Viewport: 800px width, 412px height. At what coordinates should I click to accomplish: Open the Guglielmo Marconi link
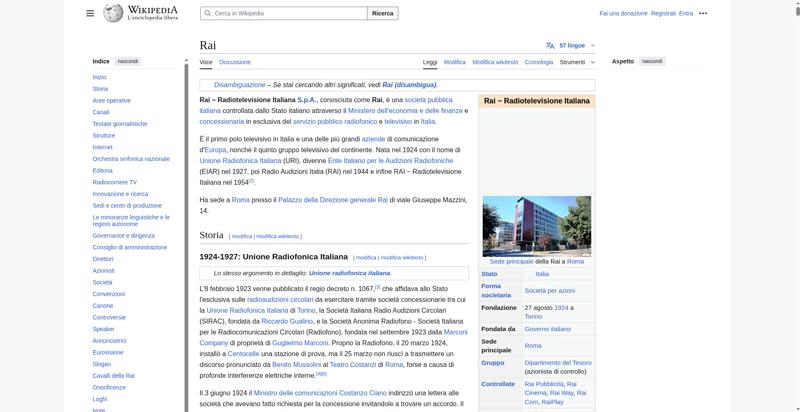301,343
